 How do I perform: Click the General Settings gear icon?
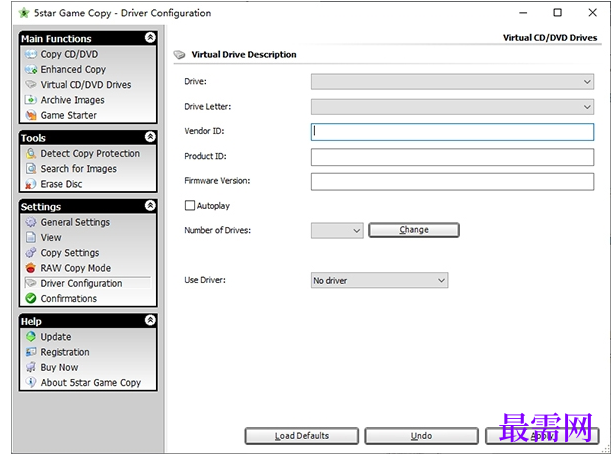click(x=31, y=222)
